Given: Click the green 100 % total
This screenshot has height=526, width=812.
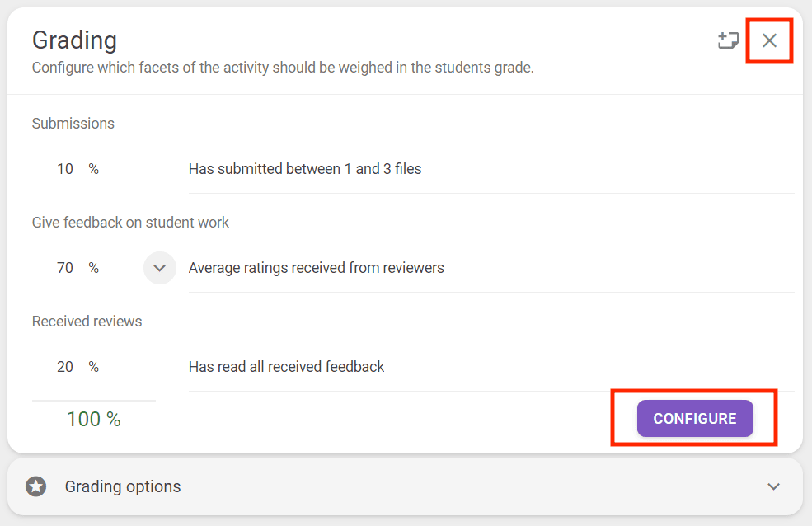Looking at the screenshot, I should point(93,419).
